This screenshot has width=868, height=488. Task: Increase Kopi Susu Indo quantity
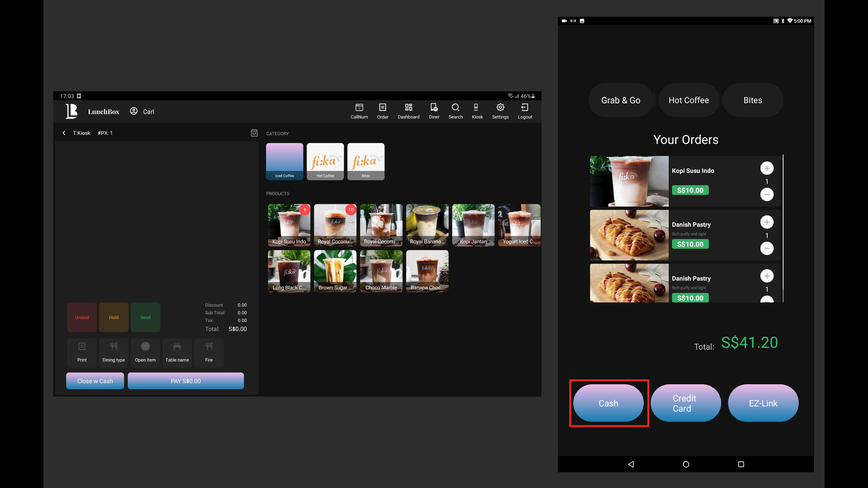[x=767, y=168]
